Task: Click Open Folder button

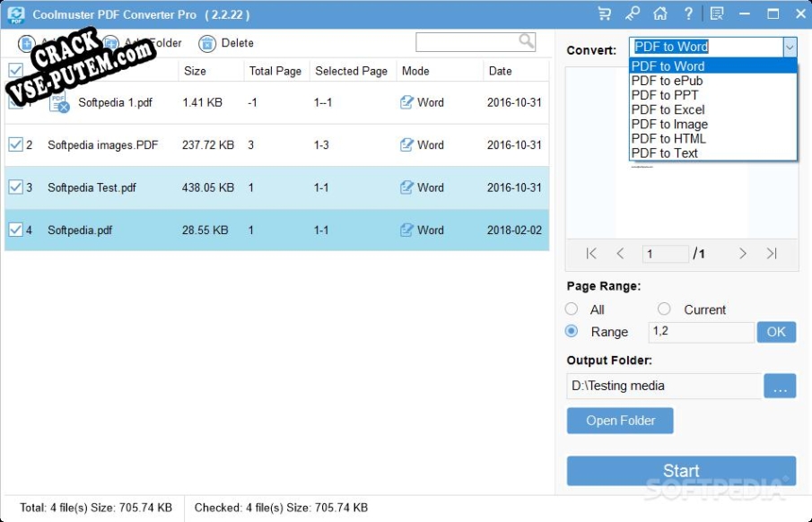Action: click(x=620, y=421)
